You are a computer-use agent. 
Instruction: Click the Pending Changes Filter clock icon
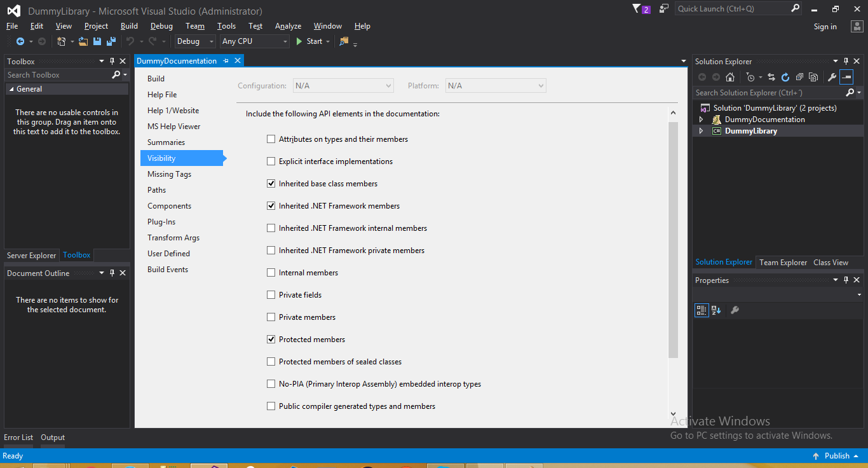(x=750, y=77)
